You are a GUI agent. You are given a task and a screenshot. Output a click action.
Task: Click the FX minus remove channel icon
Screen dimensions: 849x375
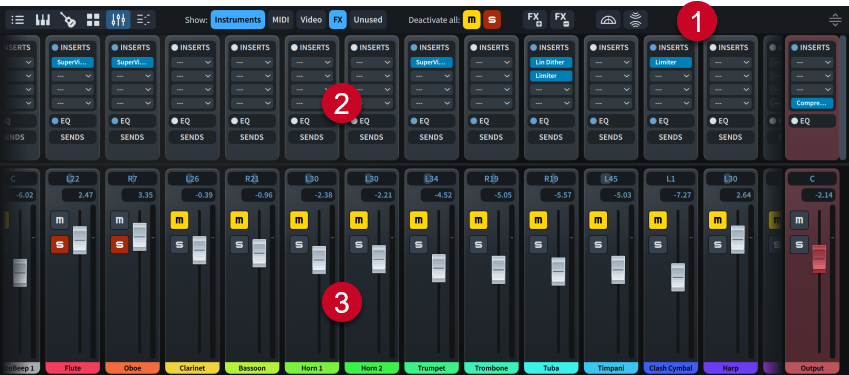[x=561, y=20]
